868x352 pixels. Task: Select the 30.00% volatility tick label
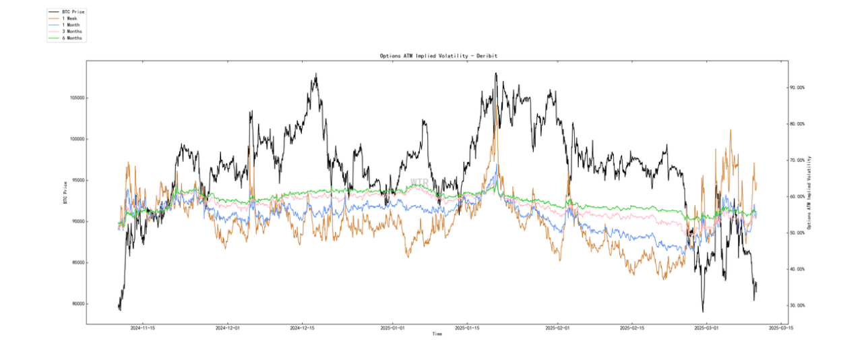798,305
